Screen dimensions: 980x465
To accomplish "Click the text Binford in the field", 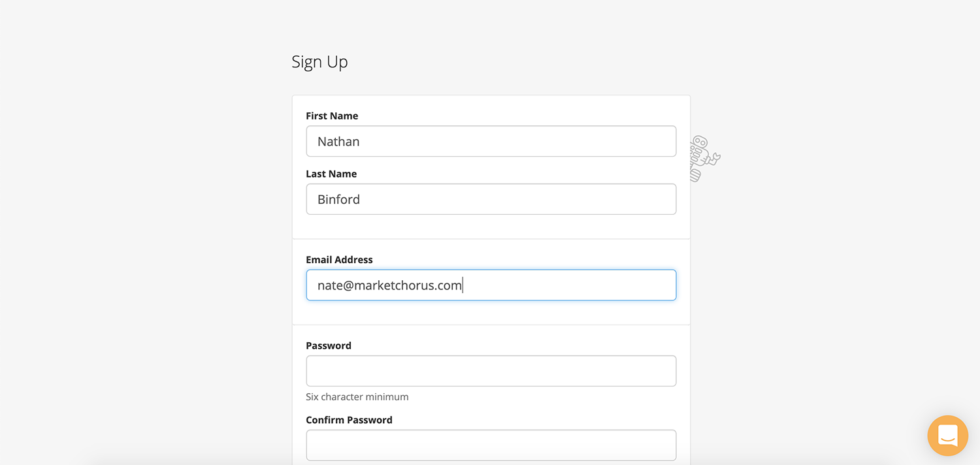I will point(338,199).
